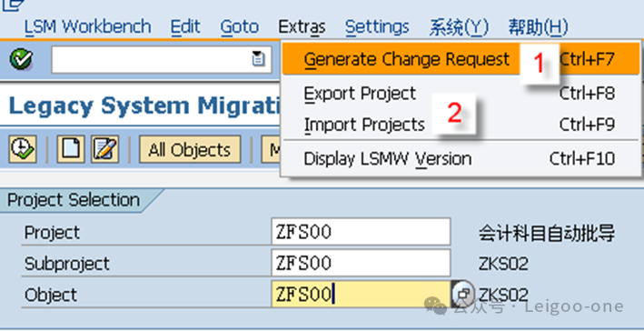Click the Change pencil-and-paper icon
Image resolution: width=644 pixels, height=331 pixels.
tap(105, 149)
